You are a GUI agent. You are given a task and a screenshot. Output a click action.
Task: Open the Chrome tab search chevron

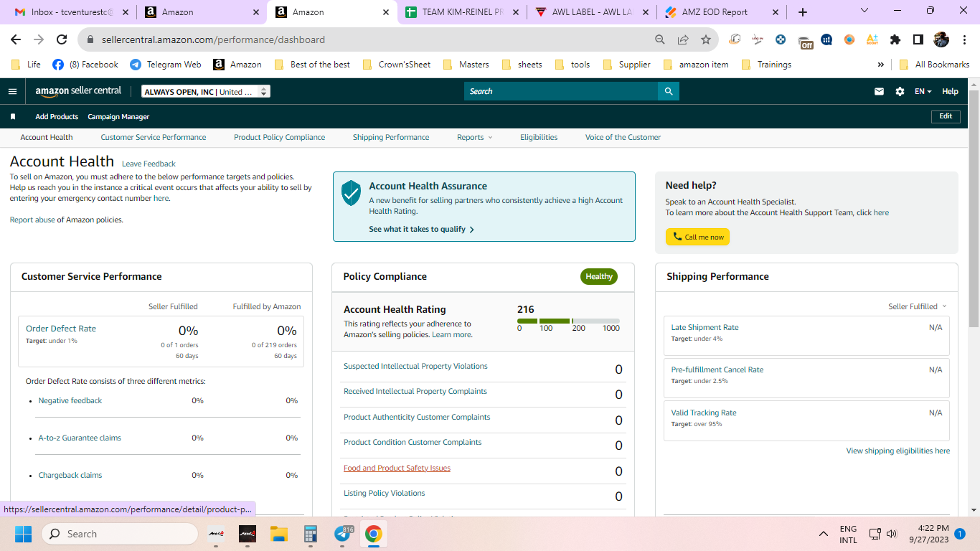pos(864,11)
